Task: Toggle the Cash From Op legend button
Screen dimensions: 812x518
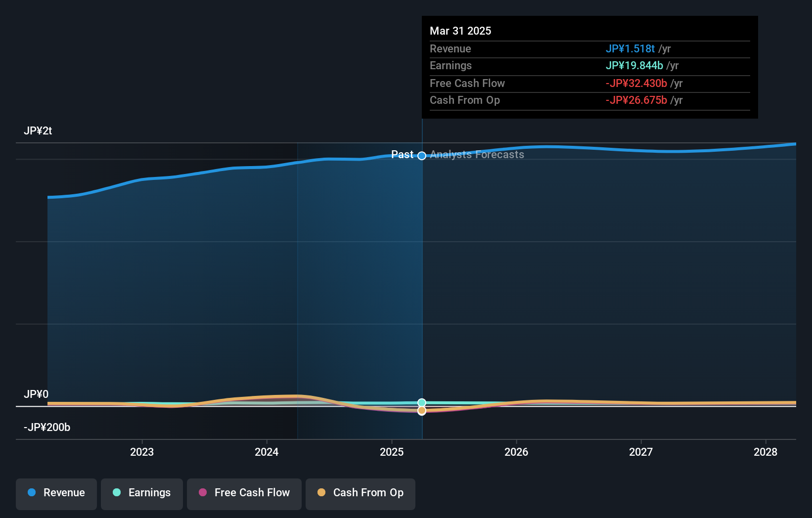Action: 361,494
